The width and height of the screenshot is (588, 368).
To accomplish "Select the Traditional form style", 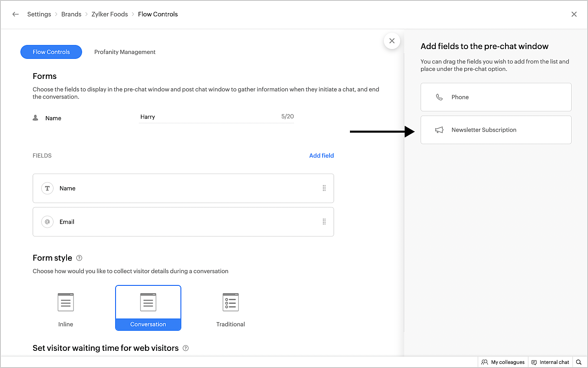I will (x=231, y=308).
